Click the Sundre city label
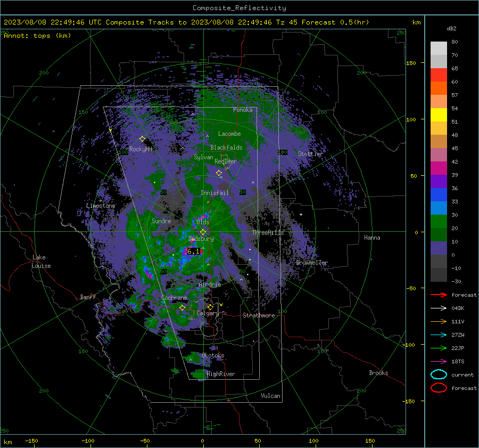 tap(161, 221)
